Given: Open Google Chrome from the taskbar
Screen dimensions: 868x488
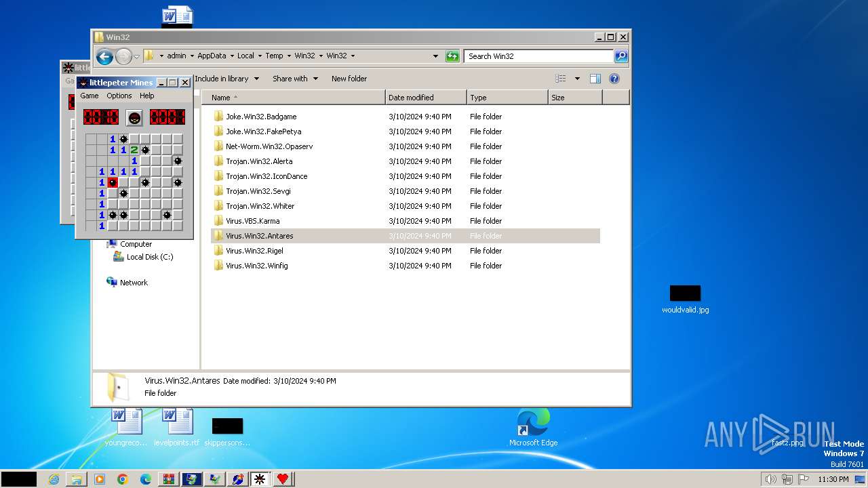Looking at the screenshot, I should [123, 479].
